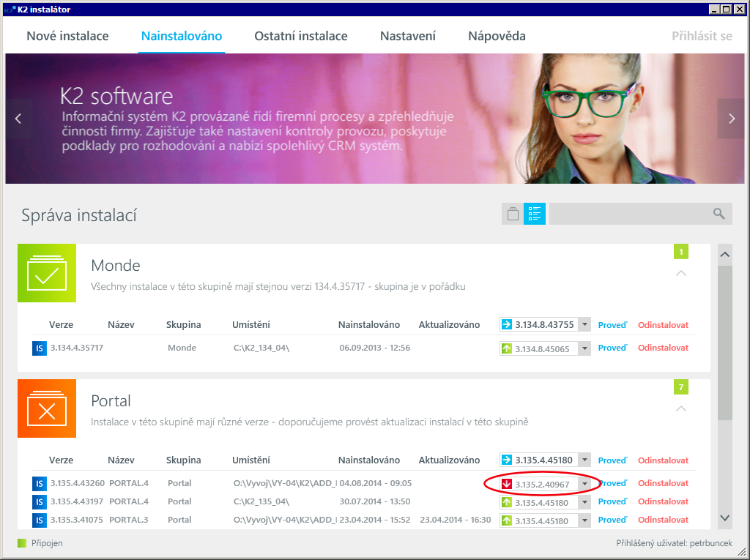
Task: Uninstall installation 3.135.4.43197
Action: pos(663,501)
